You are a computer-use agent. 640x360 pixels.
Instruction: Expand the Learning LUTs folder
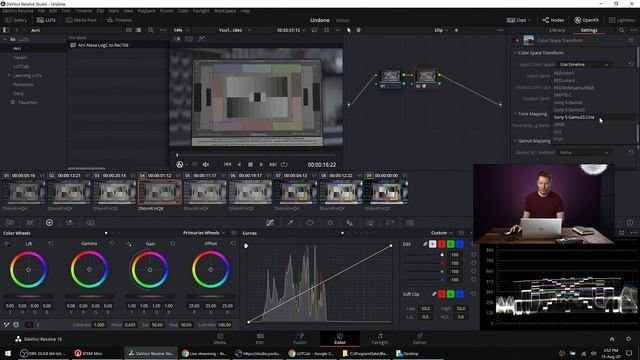pyautogui.click(x=9, y=76)
